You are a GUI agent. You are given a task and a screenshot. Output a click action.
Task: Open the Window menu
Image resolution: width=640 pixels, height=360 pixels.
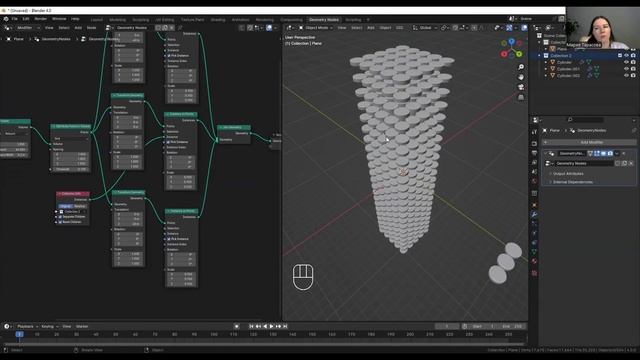59,19
